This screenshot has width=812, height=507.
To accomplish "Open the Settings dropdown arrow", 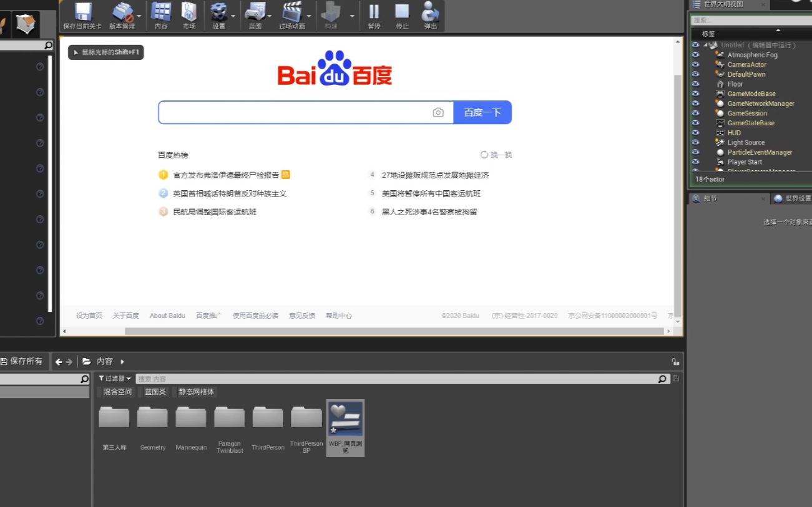I will 233,16.
